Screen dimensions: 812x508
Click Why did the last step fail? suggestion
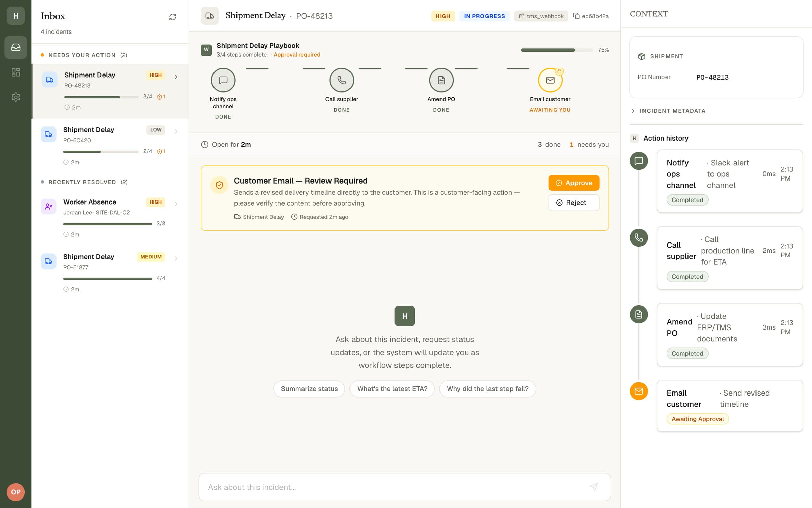pos(488,389)
